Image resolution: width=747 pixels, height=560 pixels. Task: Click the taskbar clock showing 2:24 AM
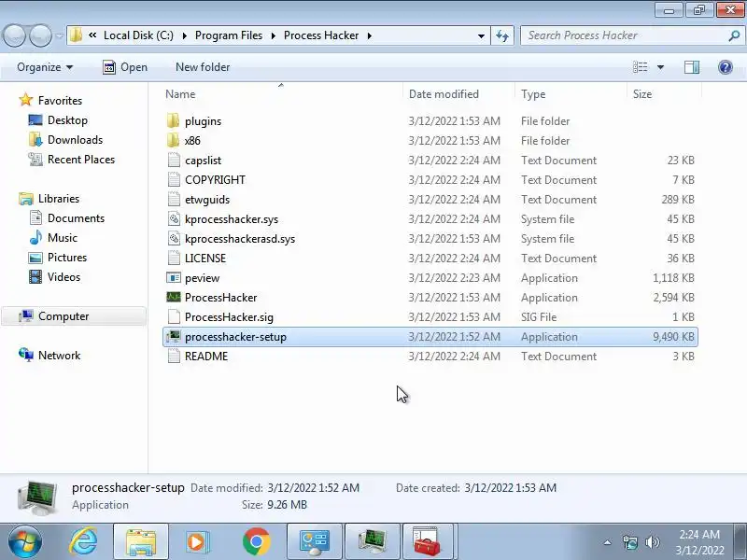699,542
